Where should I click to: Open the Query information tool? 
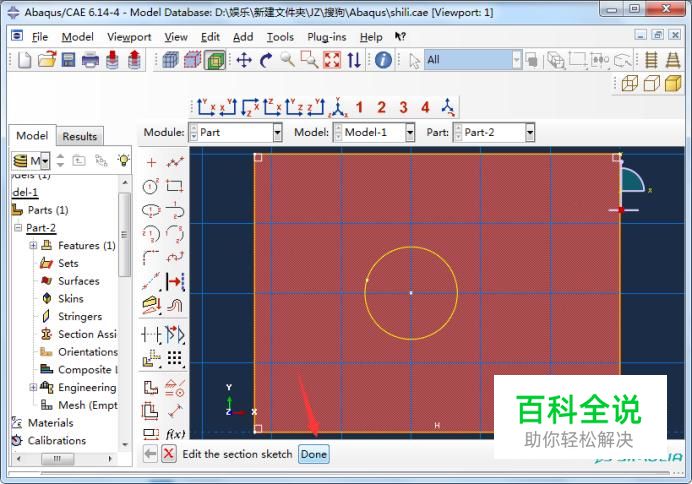coord(383,60)
